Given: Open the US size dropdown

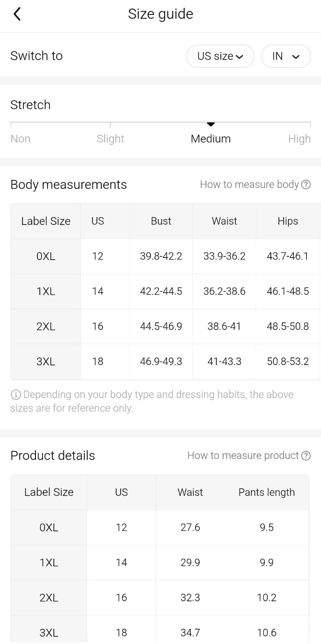Looking at the screenshot, I should click(x=220, y=56).
